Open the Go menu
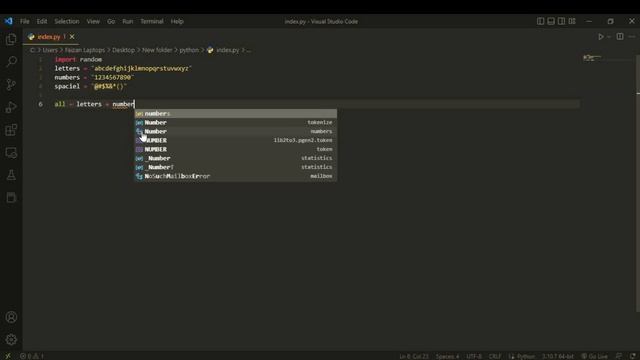This screenshot has width=640, height=360. pyautogui.click(x=111, y=21)
